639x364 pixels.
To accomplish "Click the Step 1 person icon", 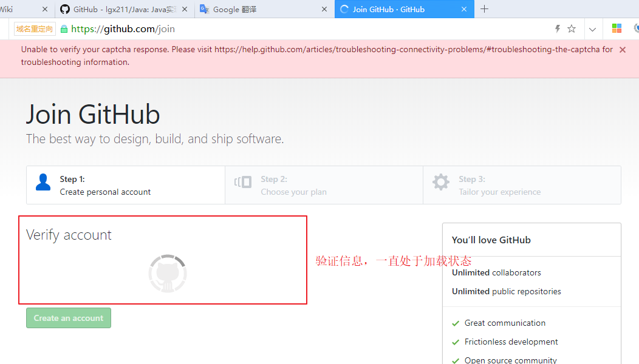I will click(x=43, y=182).
